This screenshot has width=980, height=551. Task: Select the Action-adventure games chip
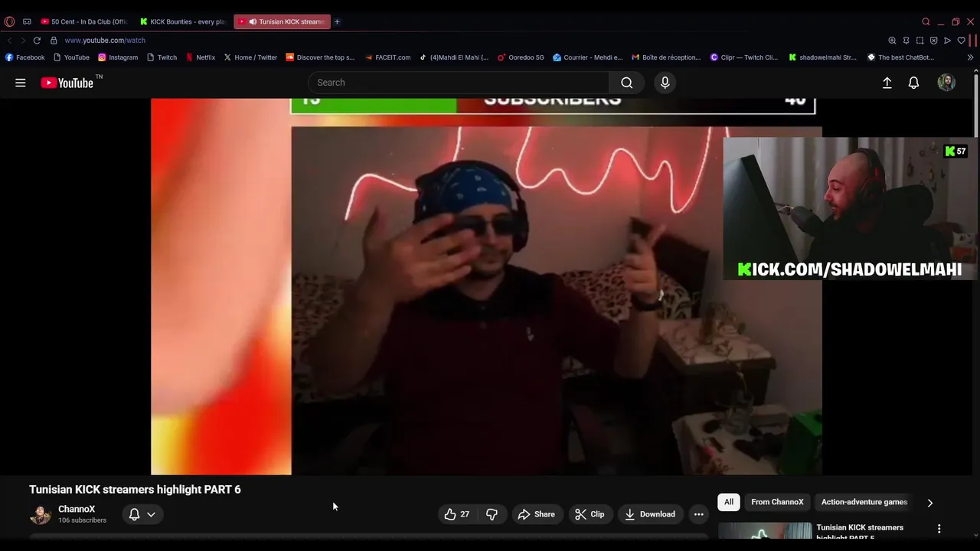pyautogui.click(x=864, y=502)
